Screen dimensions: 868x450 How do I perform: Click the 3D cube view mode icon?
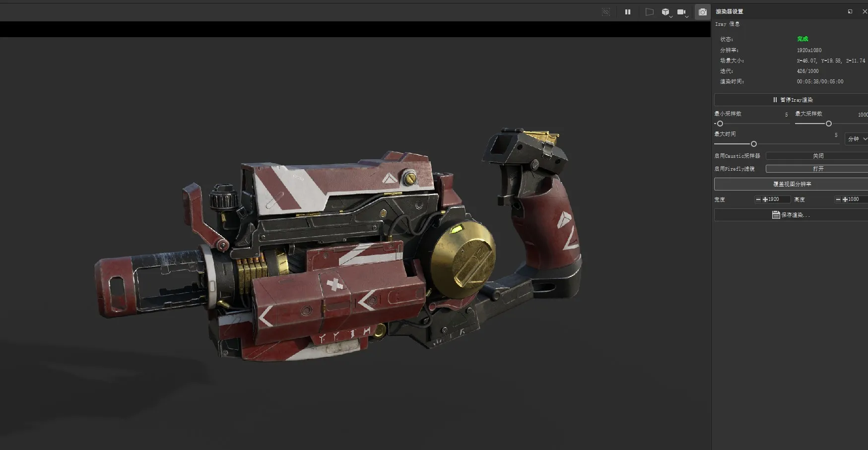(666, 12)
